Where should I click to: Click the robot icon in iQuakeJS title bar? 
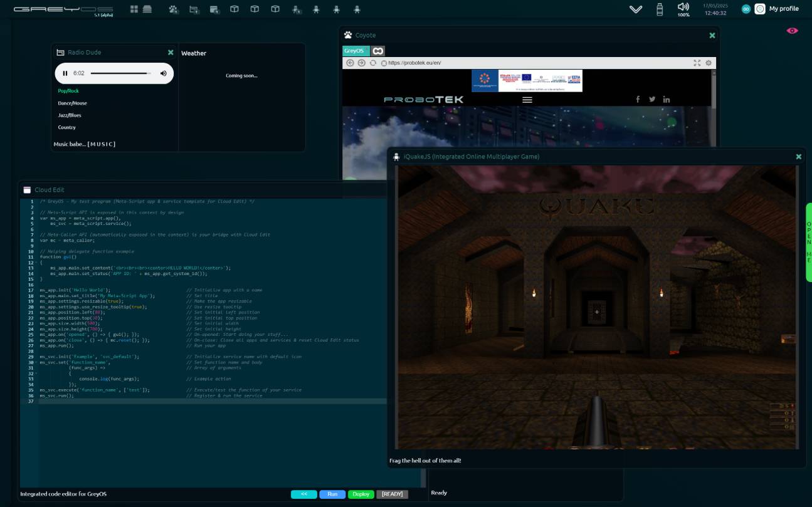pyautogui.click(x=396, y=157)
